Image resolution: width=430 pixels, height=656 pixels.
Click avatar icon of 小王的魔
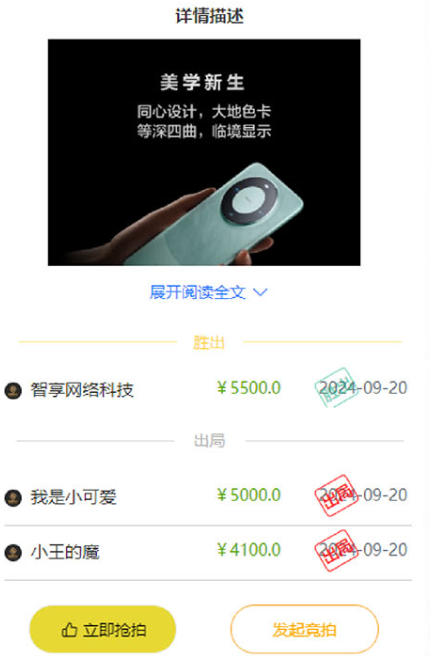point(13,553)
